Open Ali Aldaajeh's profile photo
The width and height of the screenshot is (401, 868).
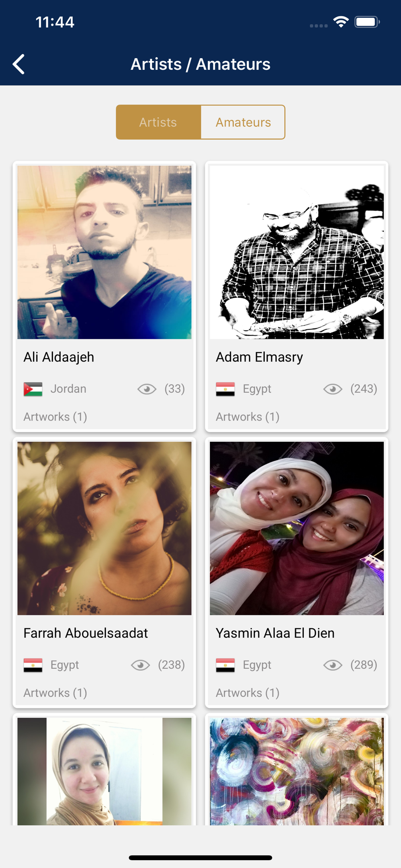point(104,252)
